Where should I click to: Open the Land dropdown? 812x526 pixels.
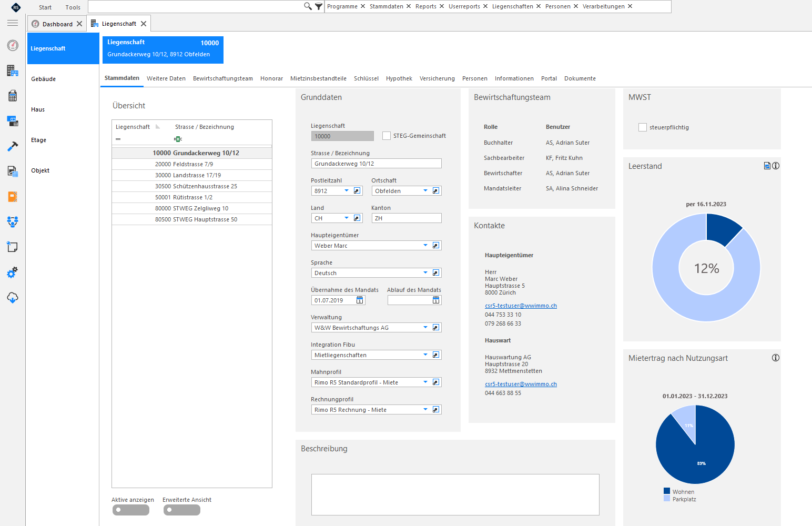tap(347, 218)
